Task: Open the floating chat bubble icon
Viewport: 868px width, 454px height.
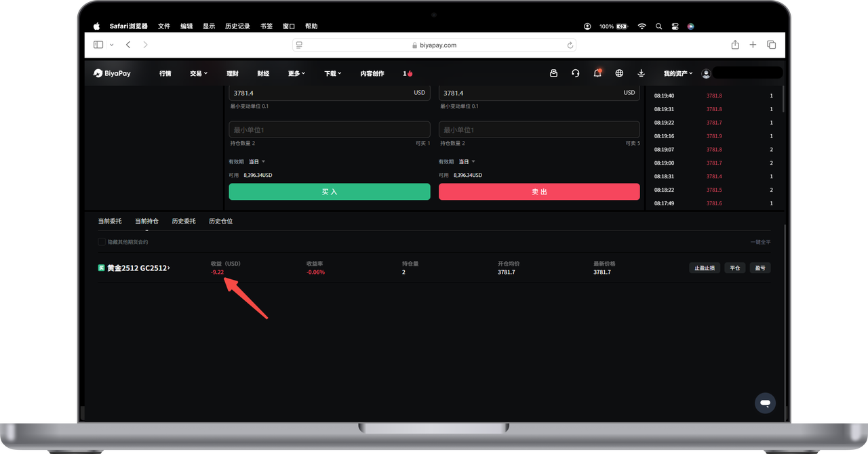Action: [x=765, y=403]
